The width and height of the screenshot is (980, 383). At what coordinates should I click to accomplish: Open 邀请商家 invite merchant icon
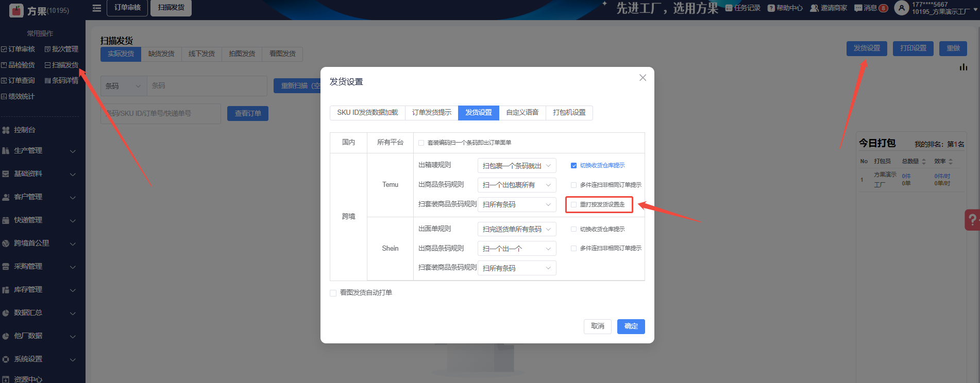[x=814, y=8]
